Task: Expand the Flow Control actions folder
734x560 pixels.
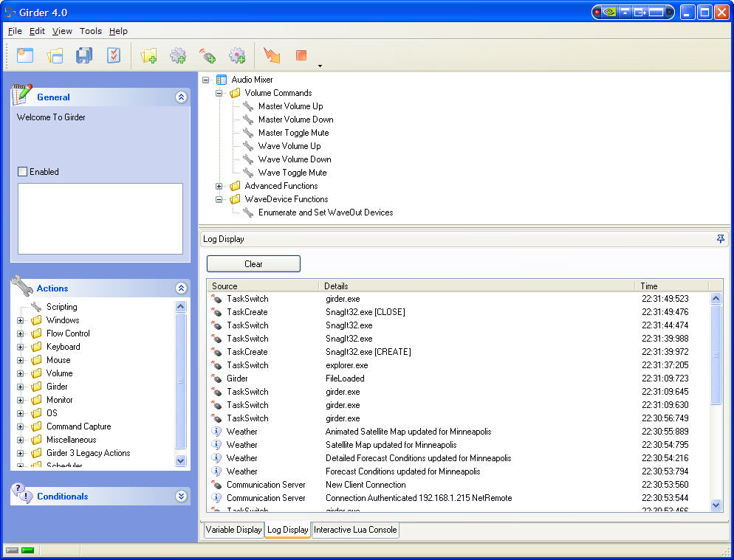Action: 20,333
